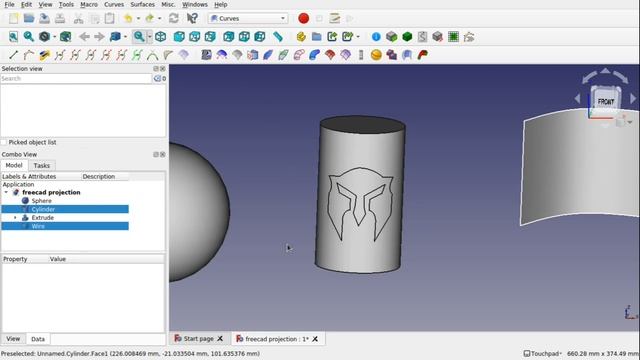Open the zoom tool dropdown arrow
Screen dimensions: 640x360
(150, 37)
